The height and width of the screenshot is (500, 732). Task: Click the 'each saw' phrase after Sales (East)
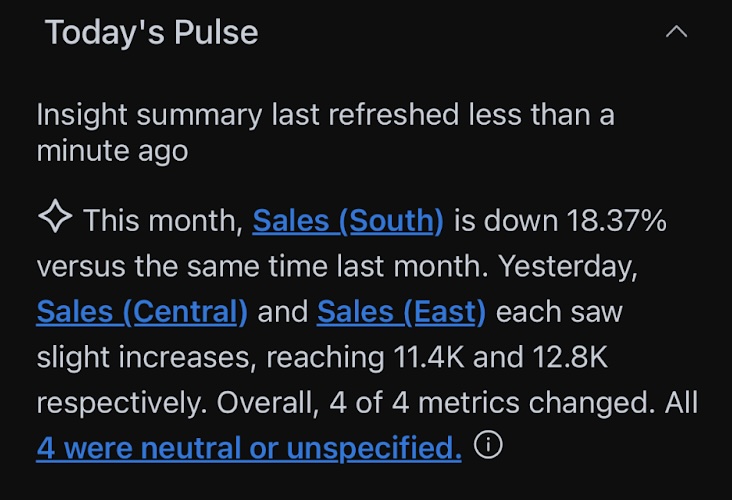[x=559, y=312]
